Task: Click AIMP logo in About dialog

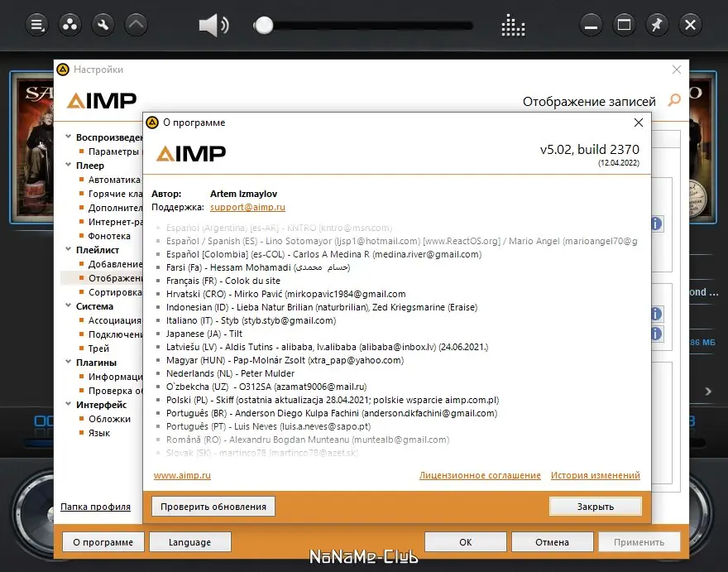Action: 191,153
